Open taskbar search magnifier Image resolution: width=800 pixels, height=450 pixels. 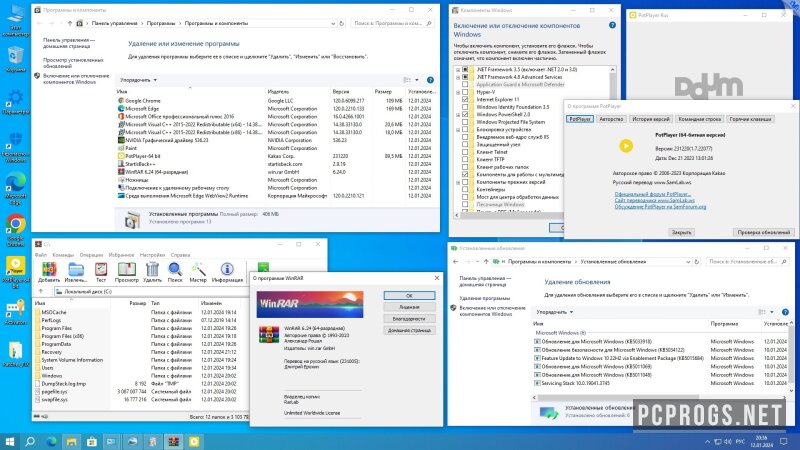click(x=30, y=441)
